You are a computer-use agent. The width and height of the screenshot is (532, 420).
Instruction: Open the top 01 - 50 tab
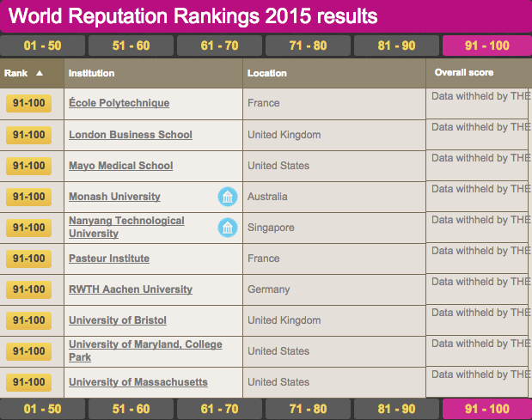coord(42,46)
